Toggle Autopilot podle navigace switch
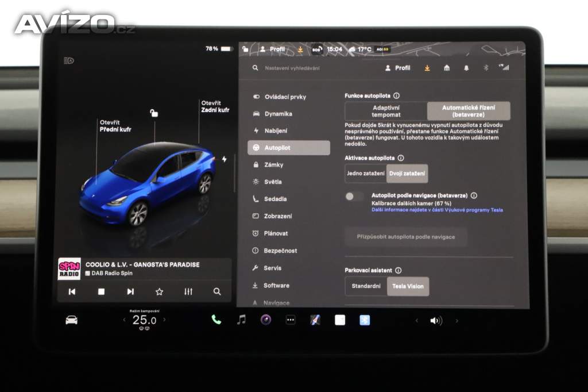 coord(354,197)
